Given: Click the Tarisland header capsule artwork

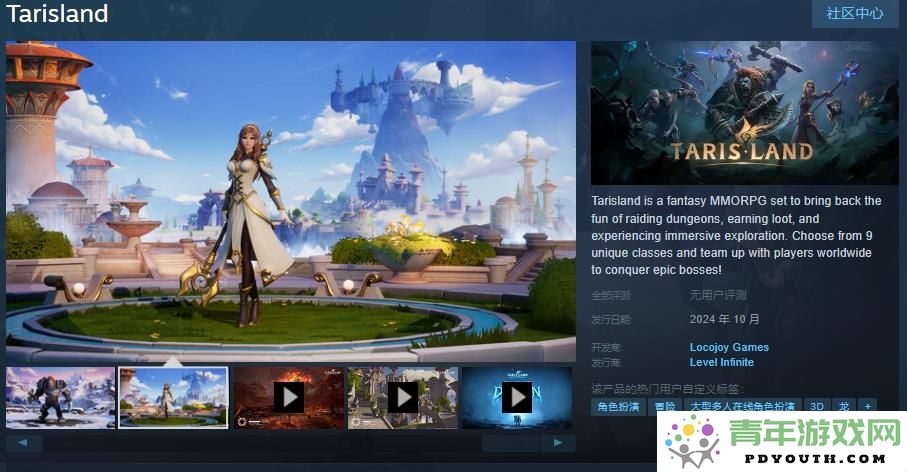Looking at the screenshot, I should pos(744,113).
